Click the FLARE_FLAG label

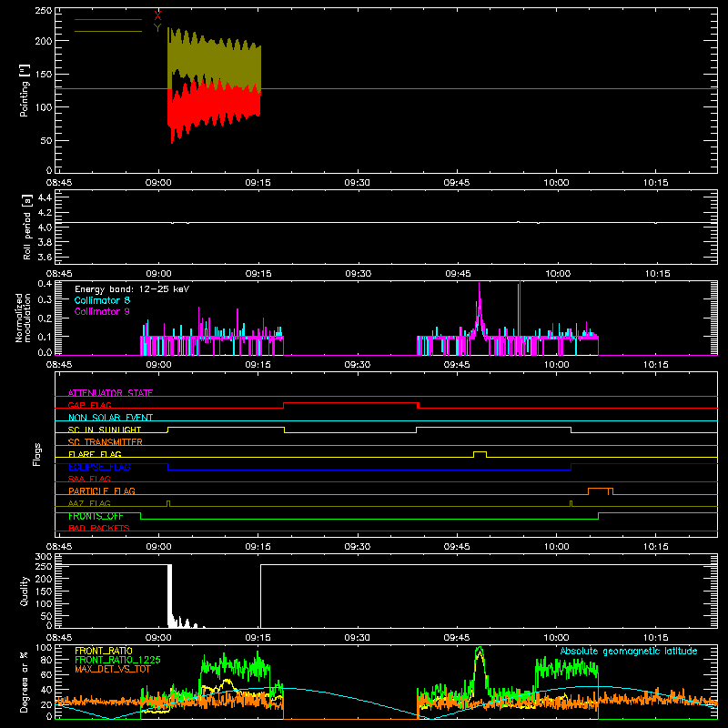pyautogui.click(x=95, y=454)
